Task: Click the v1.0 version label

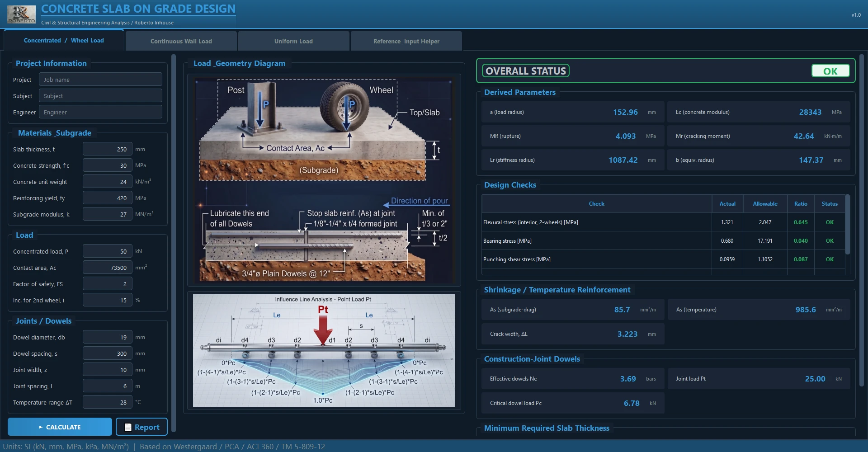Action: click(x=856, y=15)
